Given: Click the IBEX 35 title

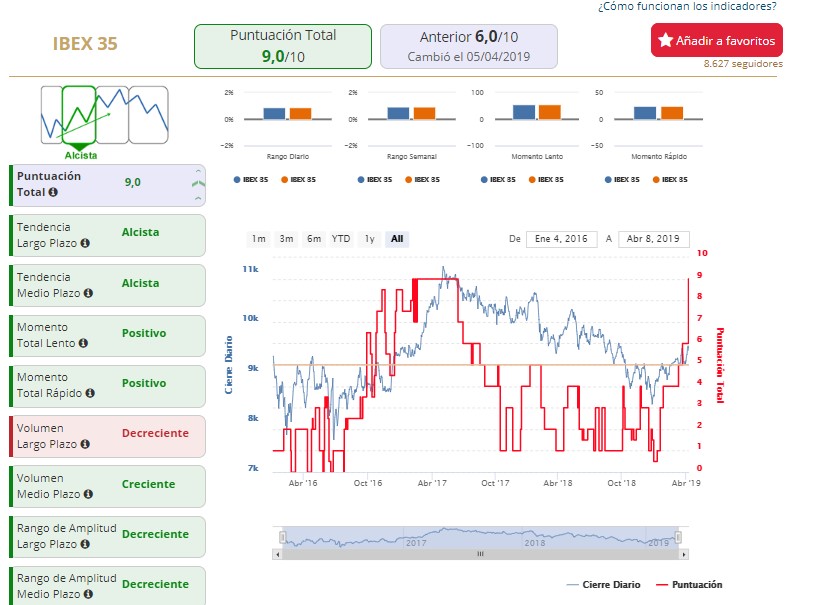Looking at the screenshot, I should (x=85, y=44).
